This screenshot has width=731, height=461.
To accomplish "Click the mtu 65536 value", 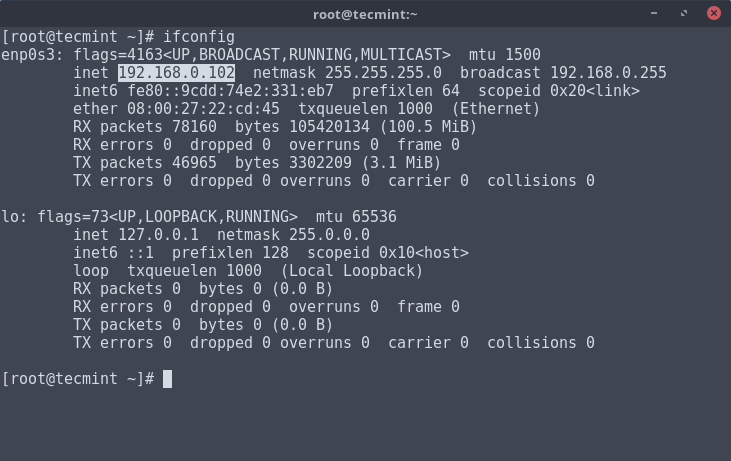I will 374,217.
